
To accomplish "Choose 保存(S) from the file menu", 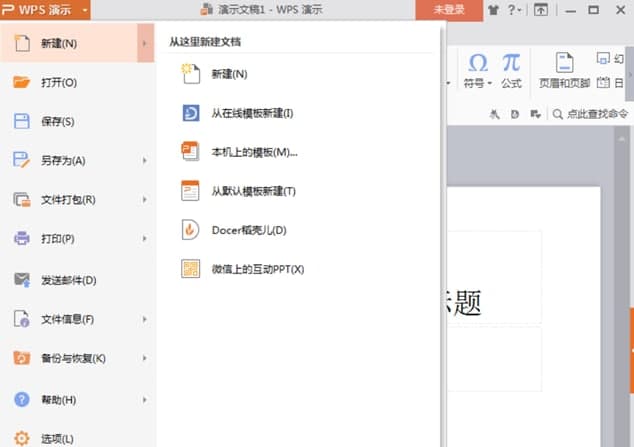I will 58,122.
